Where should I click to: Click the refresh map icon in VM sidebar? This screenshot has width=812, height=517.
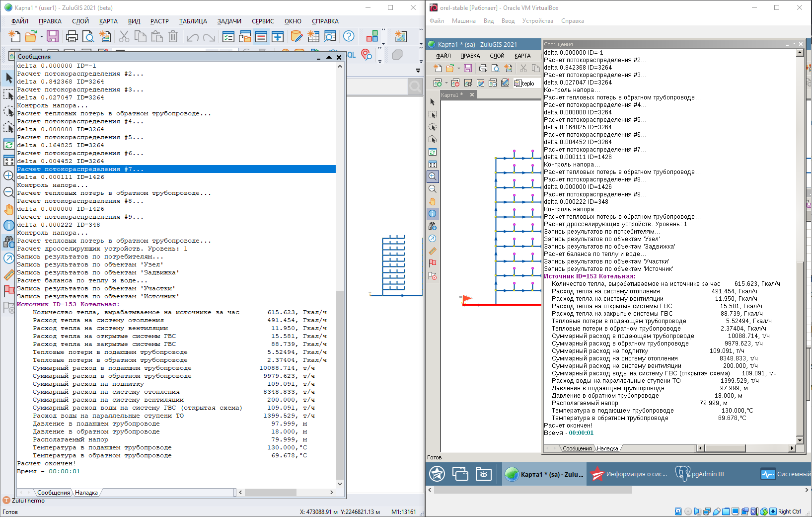pos(433,152)
